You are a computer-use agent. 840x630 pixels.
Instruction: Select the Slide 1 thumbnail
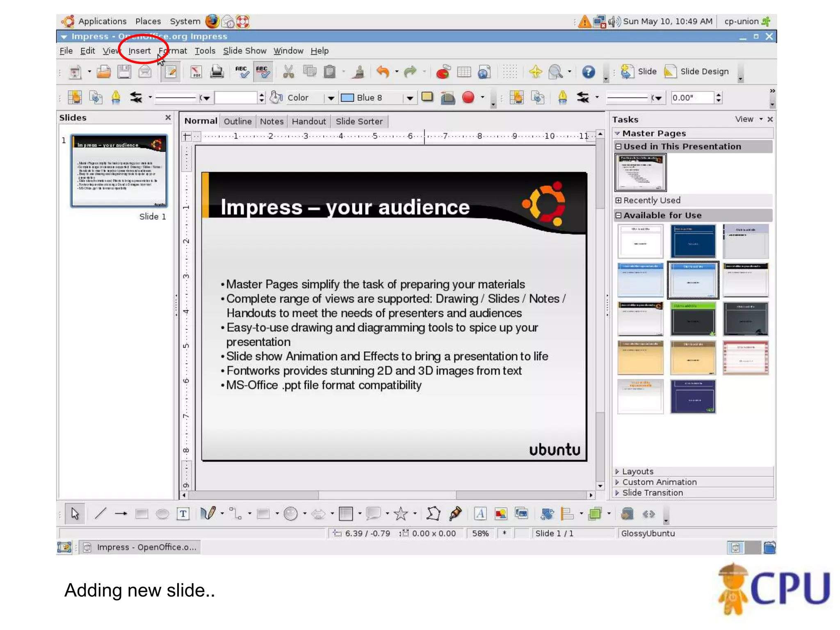pos(119,171)
